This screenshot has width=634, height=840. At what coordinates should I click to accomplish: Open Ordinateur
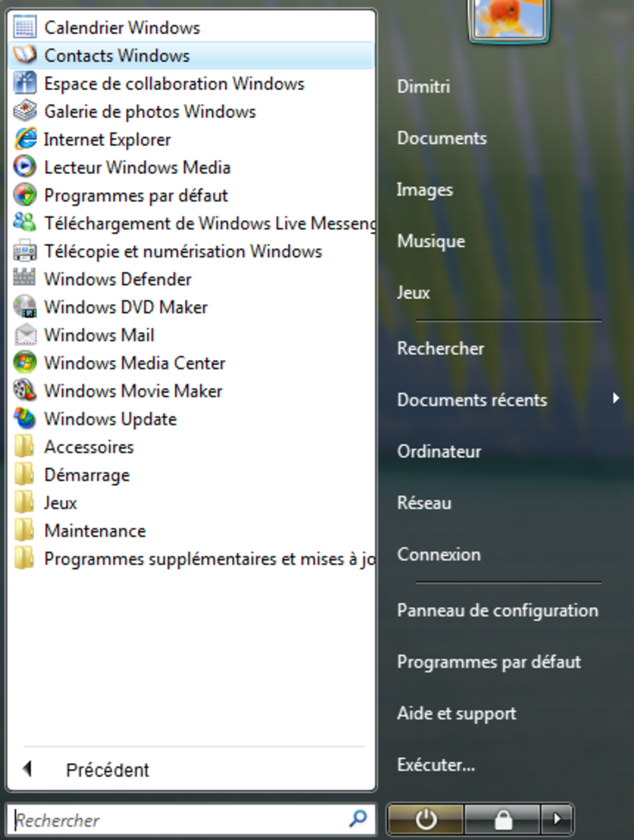point(439,451)
